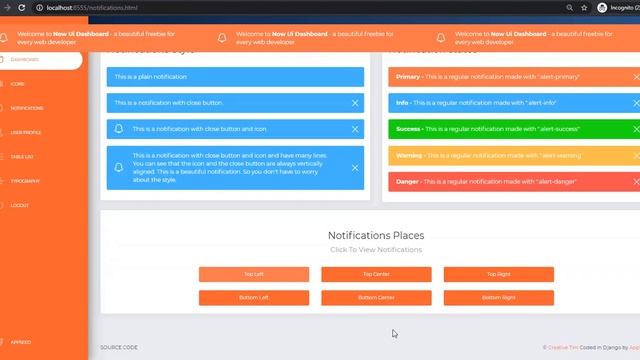Click the Top Center notification button
This screenshot has height=360, width=640.
[x=376, y=274]
